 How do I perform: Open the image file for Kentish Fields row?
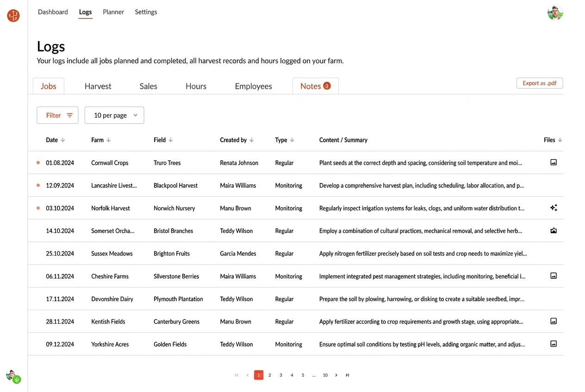pyautogui.click(x=553, y=321)
